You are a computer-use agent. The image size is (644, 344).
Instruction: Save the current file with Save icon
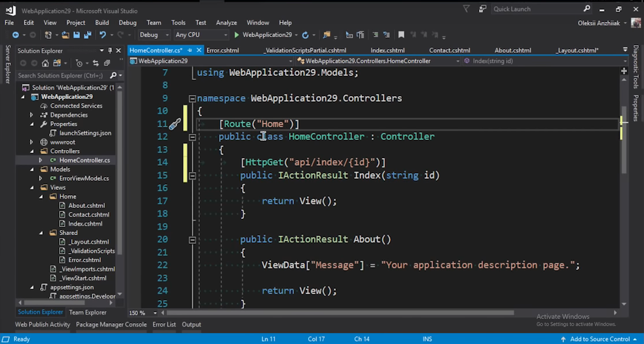click(x=76, y=35)
